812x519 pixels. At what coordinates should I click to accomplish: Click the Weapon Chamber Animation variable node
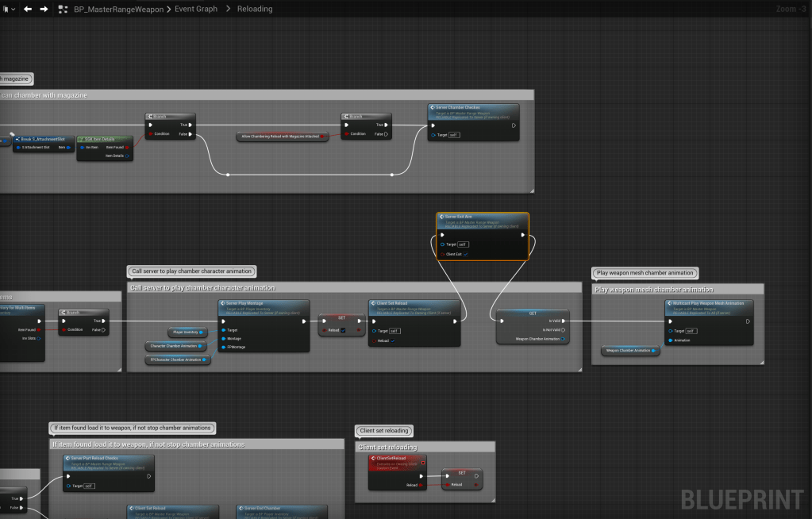coord(629,350)
